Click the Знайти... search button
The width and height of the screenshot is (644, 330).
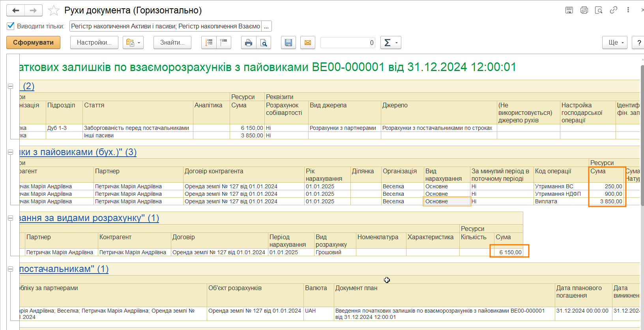coord(172,43)
